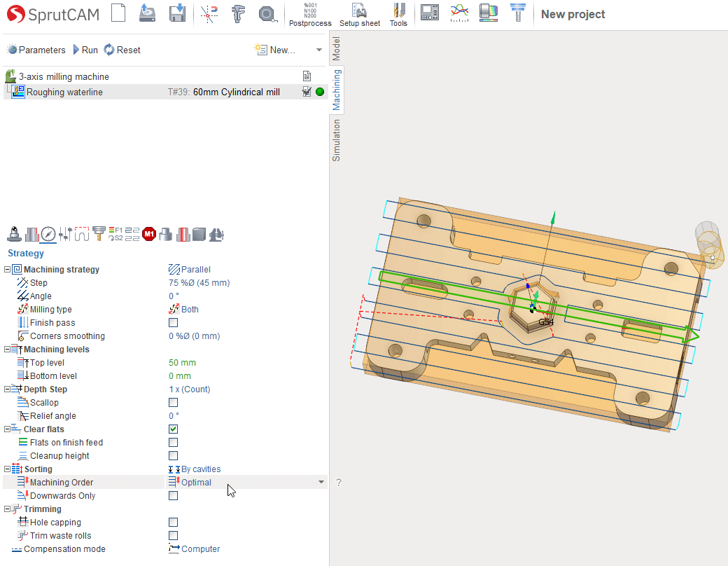Open the Setup sheet toolbar item
The height and width of the screenshot is (566, 728).
tap(360, 15)
